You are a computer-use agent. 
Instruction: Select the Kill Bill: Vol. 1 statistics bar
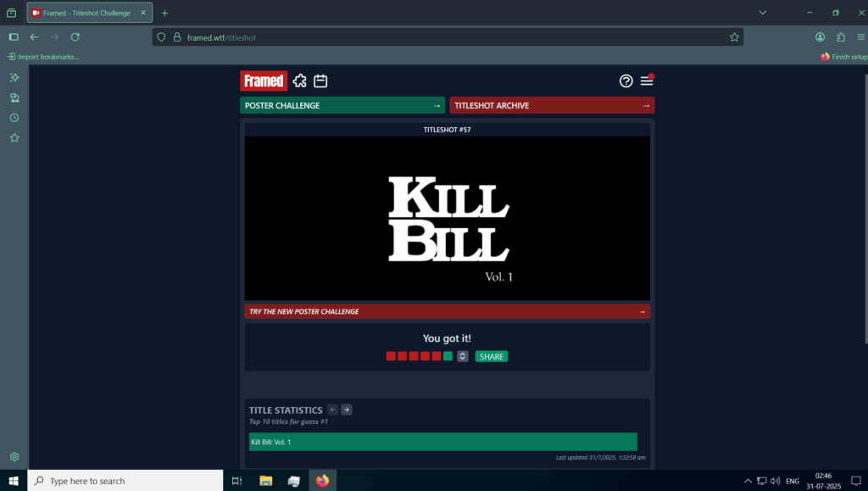[x=442, y=442]
